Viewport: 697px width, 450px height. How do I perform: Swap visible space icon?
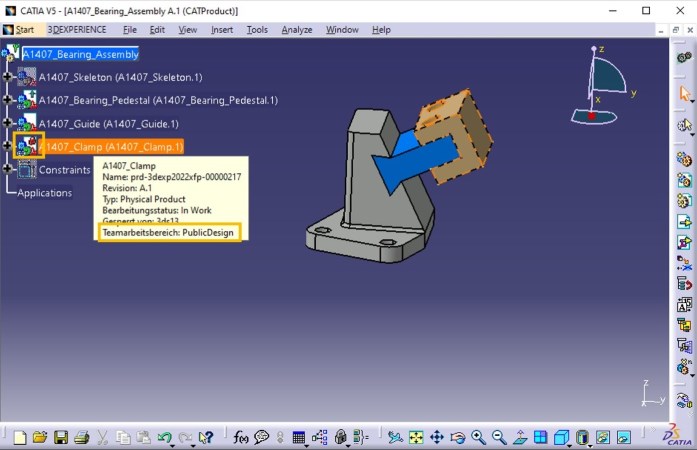point(624,438)
